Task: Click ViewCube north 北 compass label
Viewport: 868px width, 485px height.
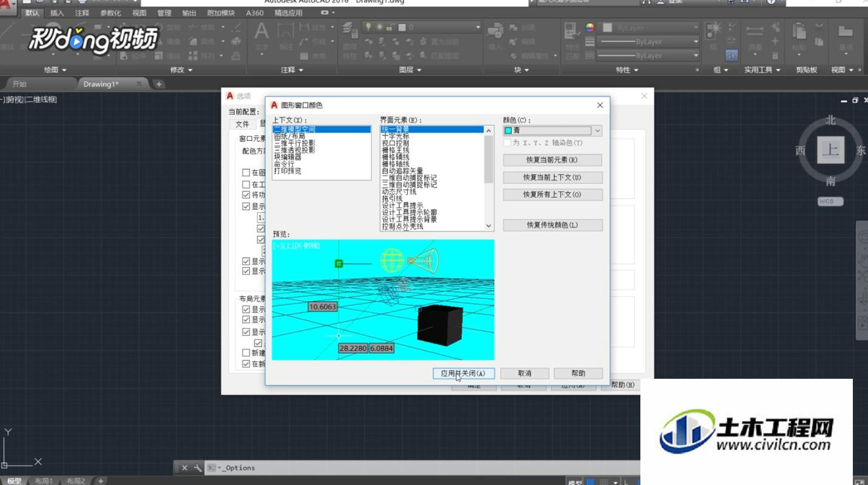Action: click(830, 120)
